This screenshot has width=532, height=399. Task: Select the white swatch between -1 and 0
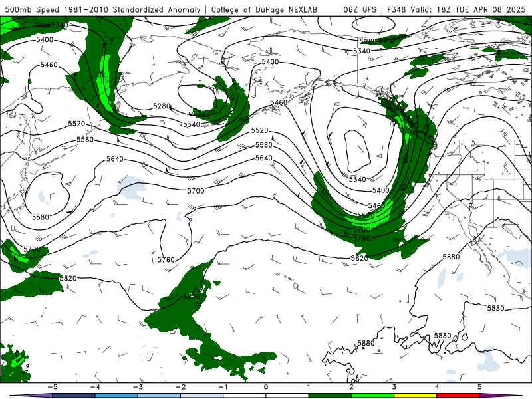[245, 396]
